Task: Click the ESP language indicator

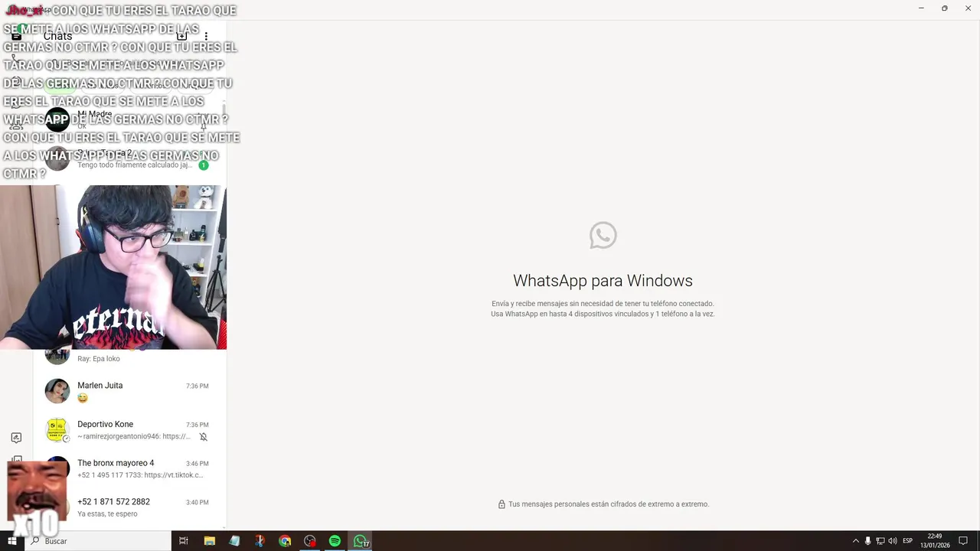Action: 907,541
